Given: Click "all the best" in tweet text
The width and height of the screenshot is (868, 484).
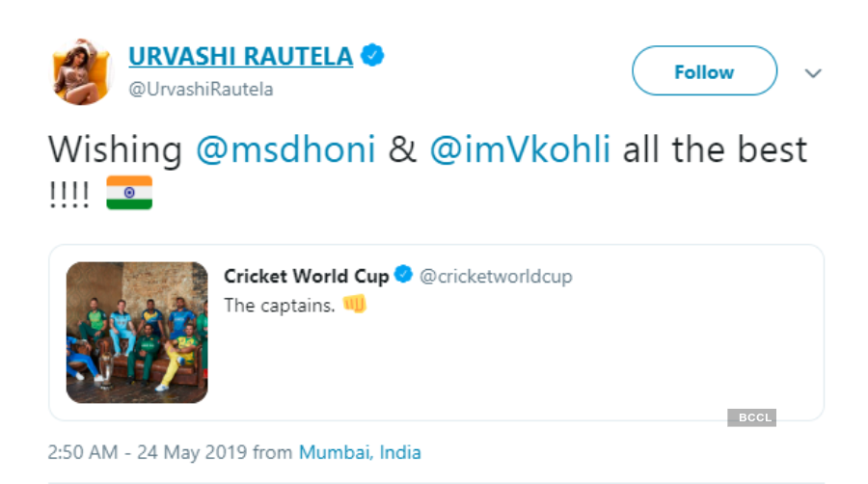Looking at the screenshot, I should 715,150.
